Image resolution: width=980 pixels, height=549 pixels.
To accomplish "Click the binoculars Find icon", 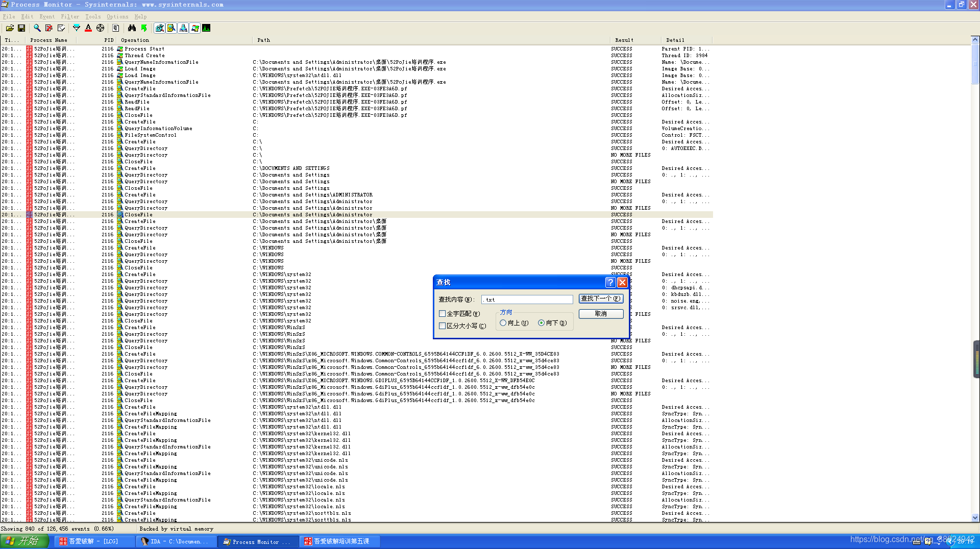I will tap(132, 28).
